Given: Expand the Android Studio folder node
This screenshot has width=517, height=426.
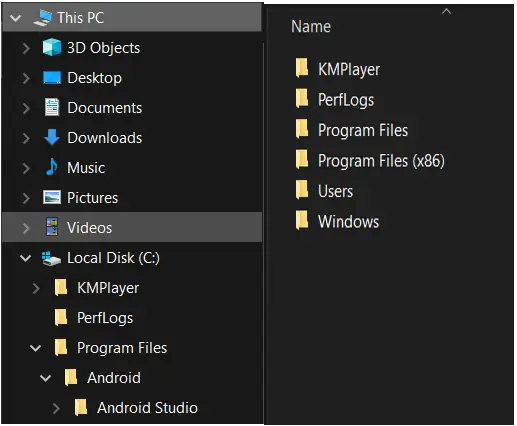Looking at the screenshot, I should click(56, 408).
